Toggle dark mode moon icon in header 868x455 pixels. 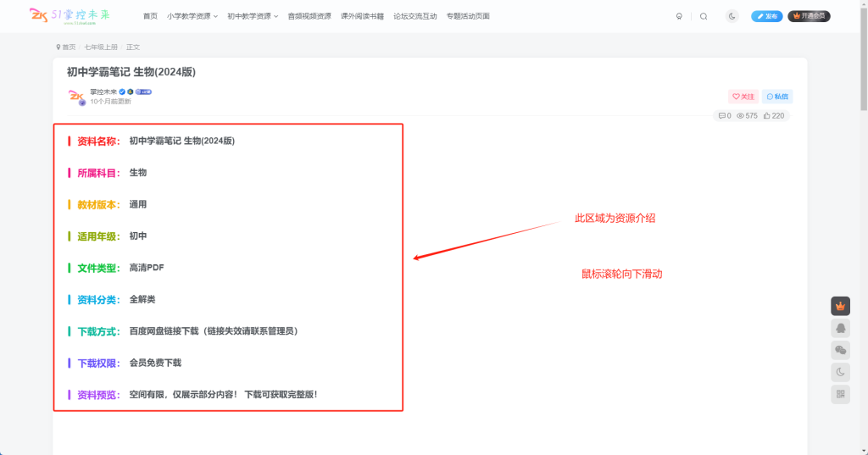coord(732,16)
